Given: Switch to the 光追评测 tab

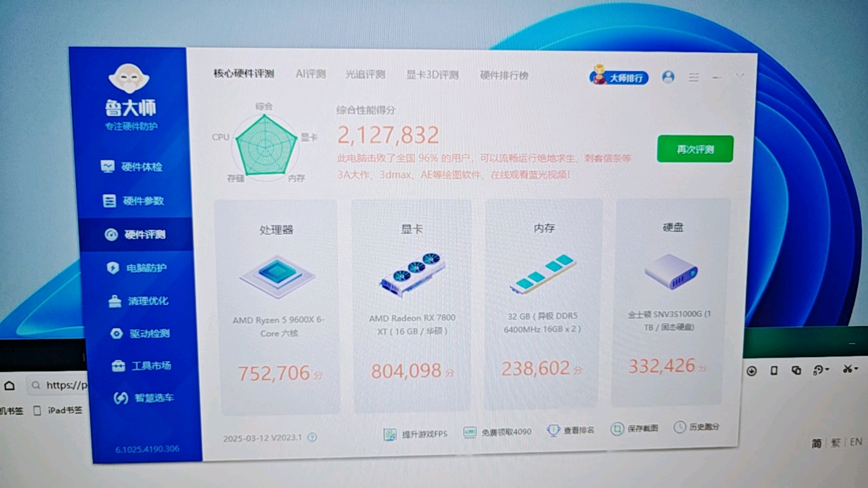Looking at the screenshot, I should (365, 74).
